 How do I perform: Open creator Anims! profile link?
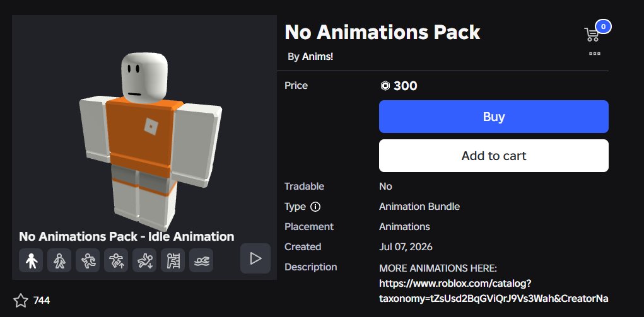[x=317, y=57]
